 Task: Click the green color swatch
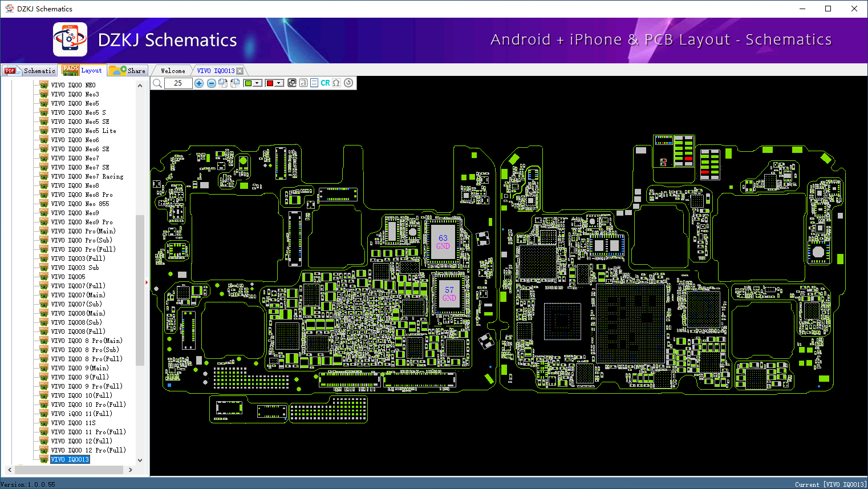248,83
